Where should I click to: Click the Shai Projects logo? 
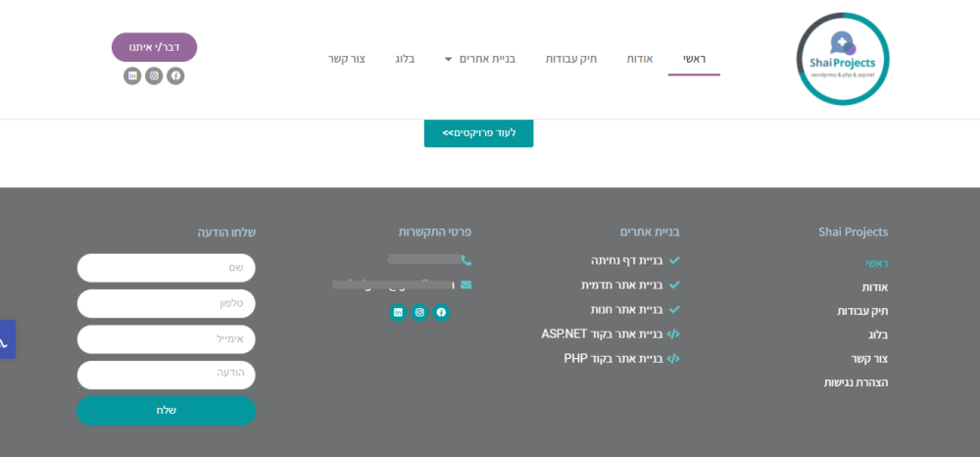(842, 59)
